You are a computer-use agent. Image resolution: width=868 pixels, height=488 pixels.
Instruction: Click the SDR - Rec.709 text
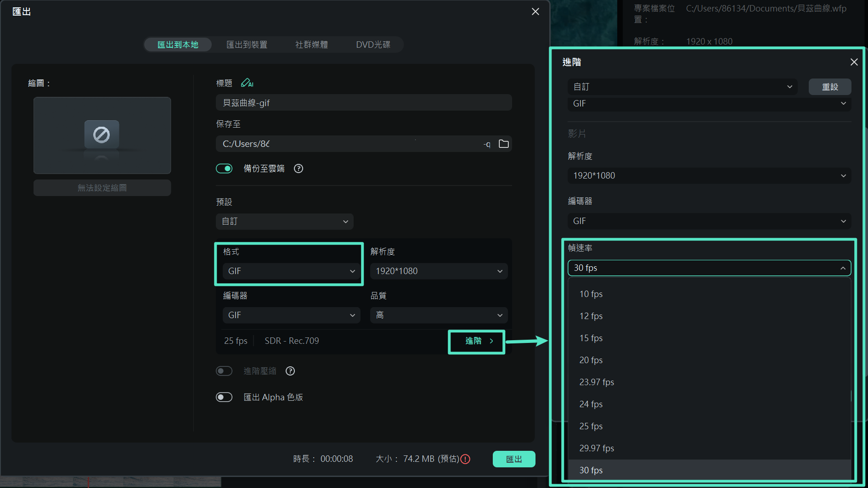point(292,341)
